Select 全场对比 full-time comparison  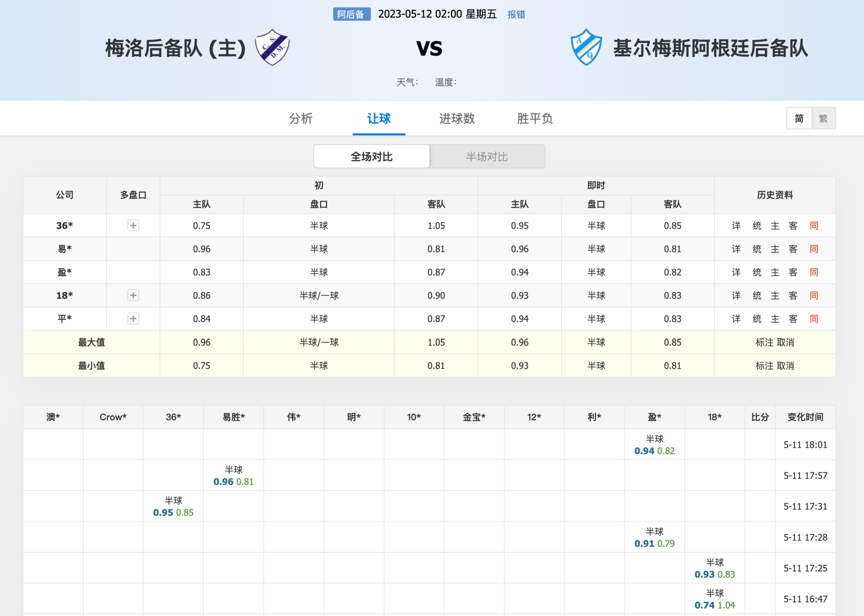(x=371, y=156)
